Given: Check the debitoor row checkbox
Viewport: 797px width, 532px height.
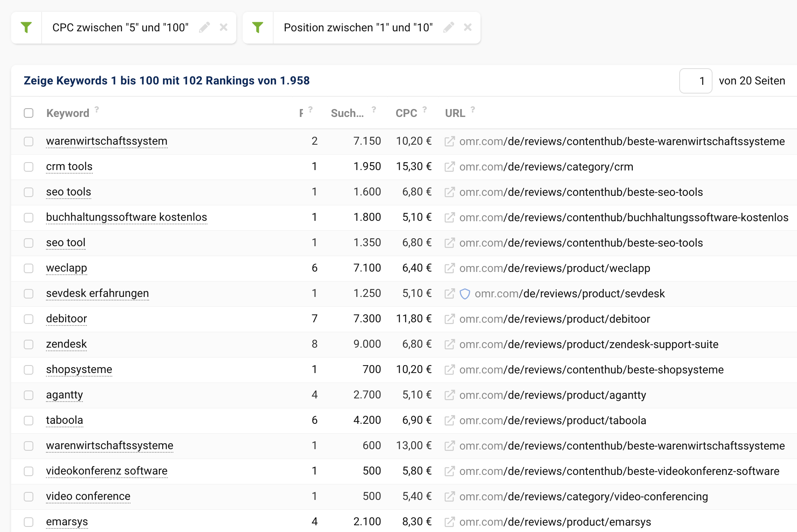Looking at the screenshot, I should [x=29, y=319].
